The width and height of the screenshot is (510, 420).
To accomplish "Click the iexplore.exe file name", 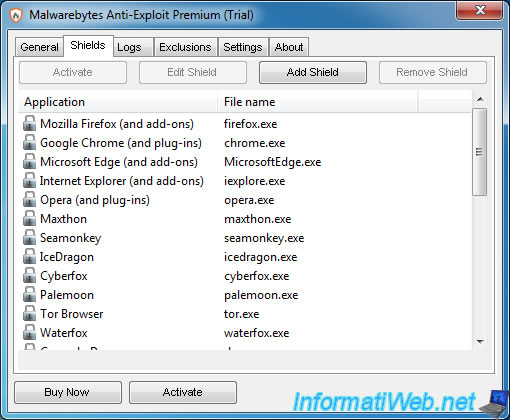I will point(255,181).
